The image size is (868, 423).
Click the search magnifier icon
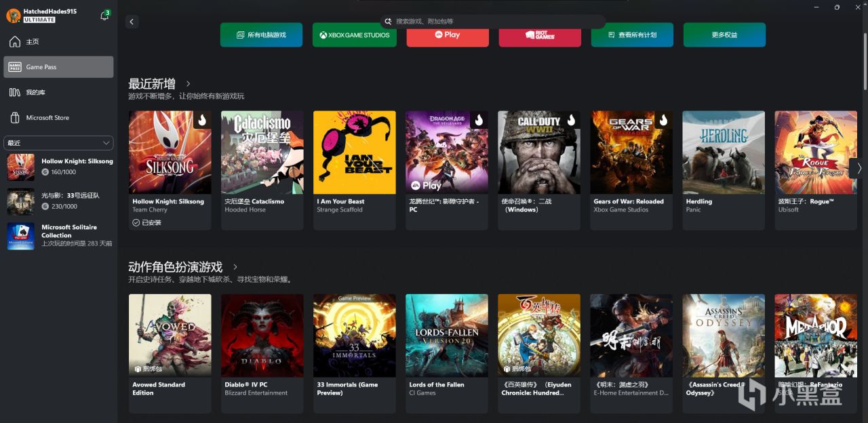click(x=388, y=22)
